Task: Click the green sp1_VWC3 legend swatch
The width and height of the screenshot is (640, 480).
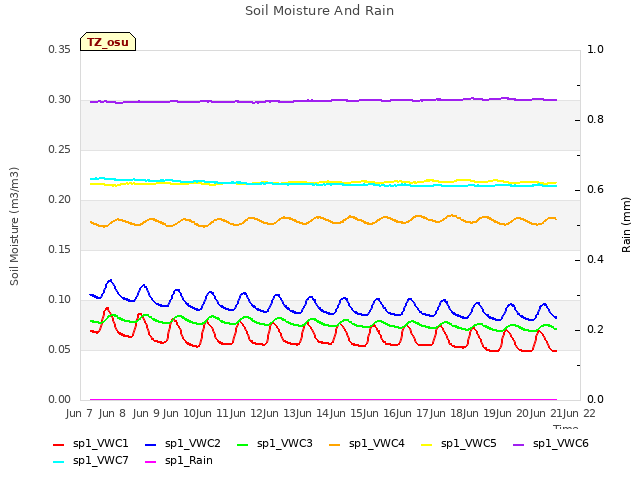Action: (243, 444)
